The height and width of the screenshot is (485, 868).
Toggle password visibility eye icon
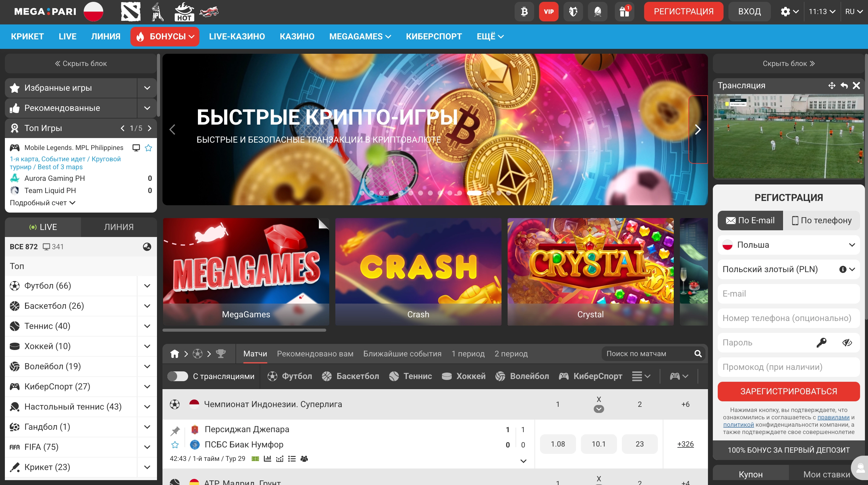click(x=847, y=342)
